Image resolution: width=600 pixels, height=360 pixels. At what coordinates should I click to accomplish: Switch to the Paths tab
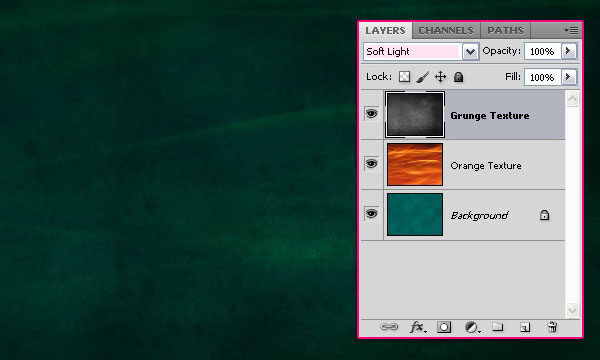tap(505, 31)
